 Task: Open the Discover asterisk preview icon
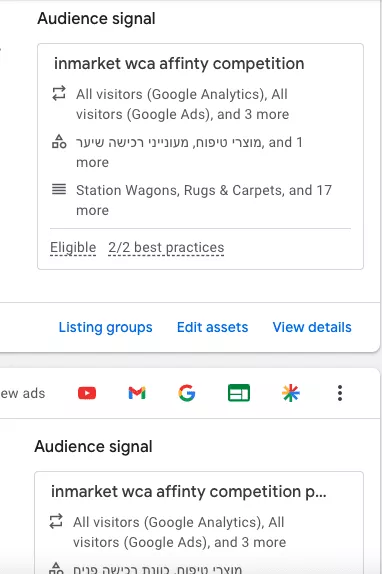pyautogui.click(x=291, y=393)
